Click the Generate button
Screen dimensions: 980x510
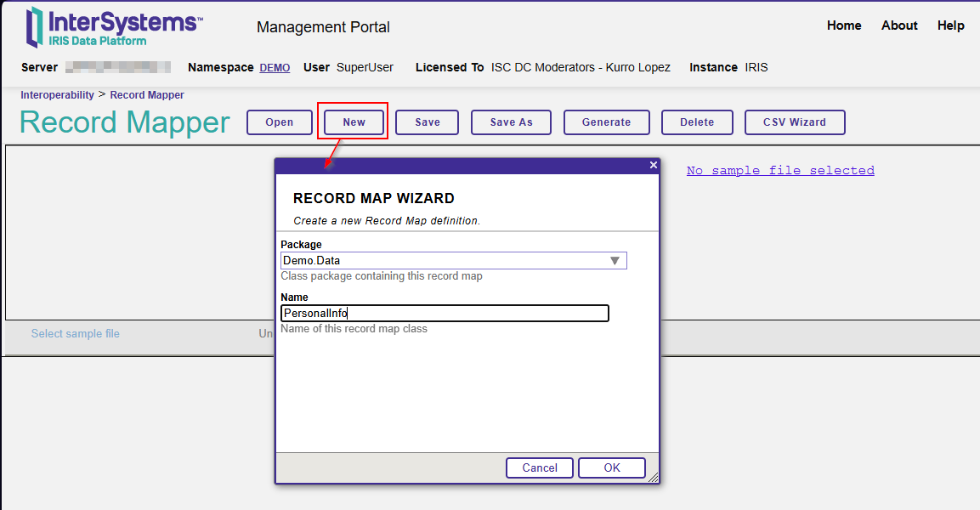pyautogui.click(x=606, y=122)
